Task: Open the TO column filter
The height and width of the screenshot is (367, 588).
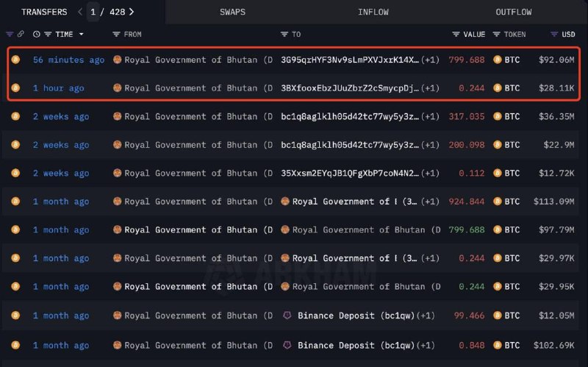Action: point(284,34)
